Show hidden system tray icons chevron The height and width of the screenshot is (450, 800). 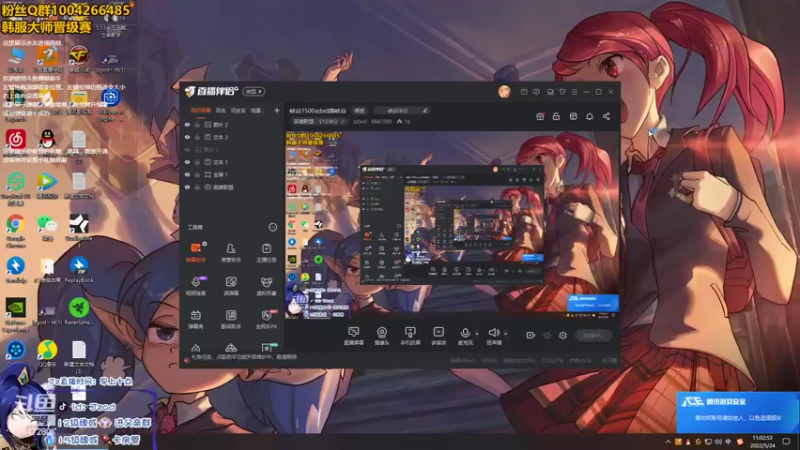point(668,441)
